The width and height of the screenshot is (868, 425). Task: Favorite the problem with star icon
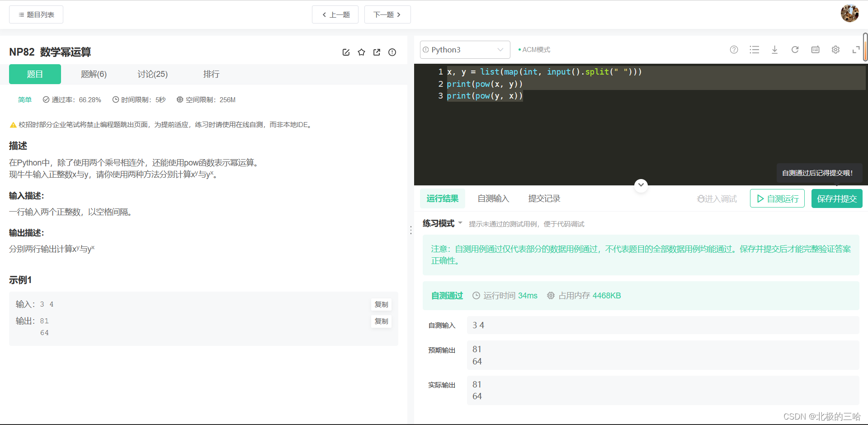(361, 52)
